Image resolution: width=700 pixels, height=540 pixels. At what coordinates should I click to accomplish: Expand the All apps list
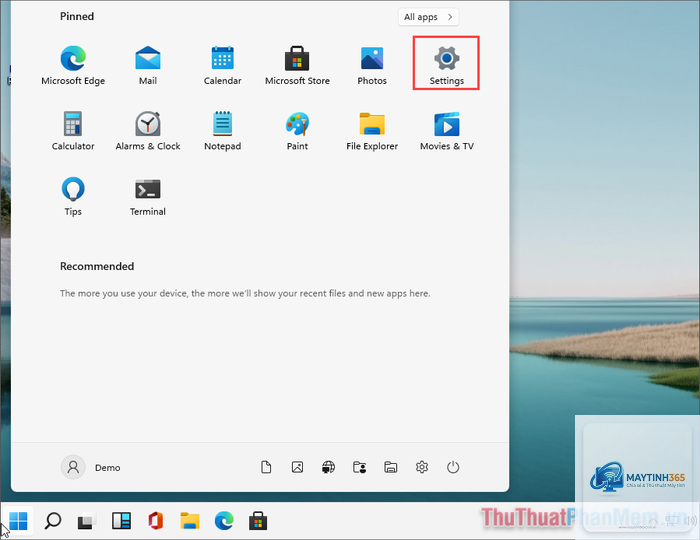click(x=428, y=17)
